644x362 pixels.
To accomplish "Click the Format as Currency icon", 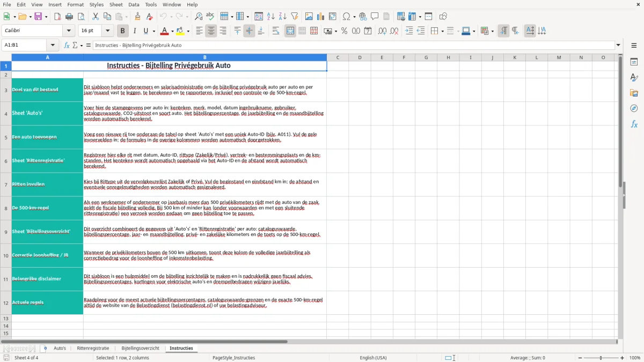I will pyautogui.click(x=327, y=31).
